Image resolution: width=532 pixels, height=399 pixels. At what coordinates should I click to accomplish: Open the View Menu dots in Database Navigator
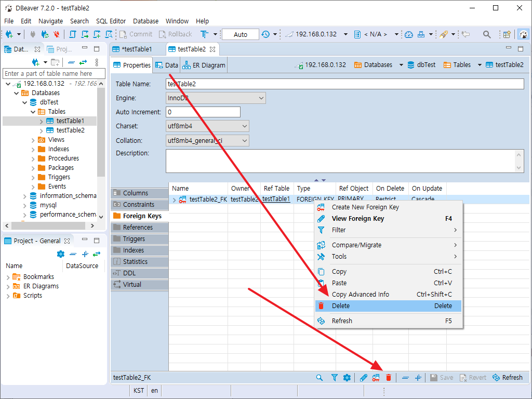(97, 62)
